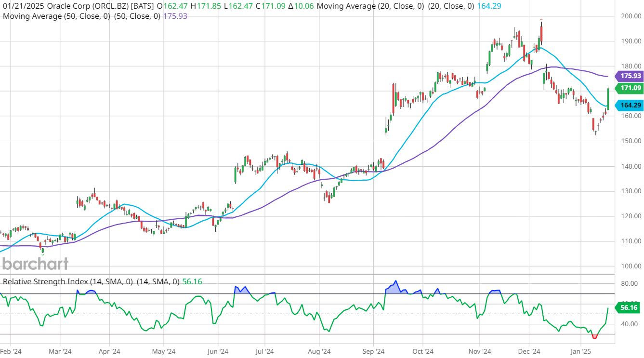Click the 80.00 RSI axis label
The image size is (644, 358).
click(x=629, y=283)
